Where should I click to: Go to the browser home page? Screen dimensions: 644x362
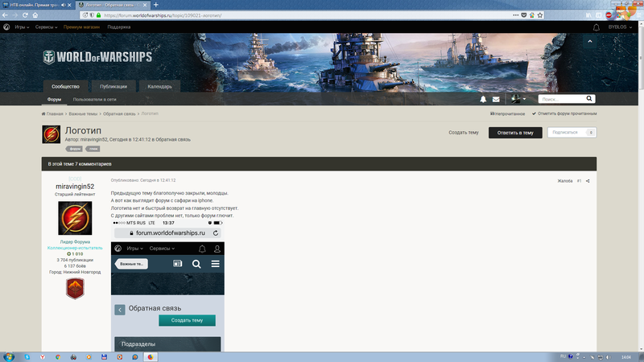[x=35, y=15]
